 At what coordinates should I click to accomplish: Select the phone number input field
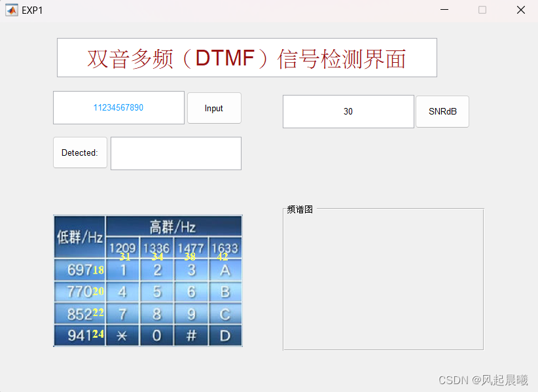tap(118, 107)
